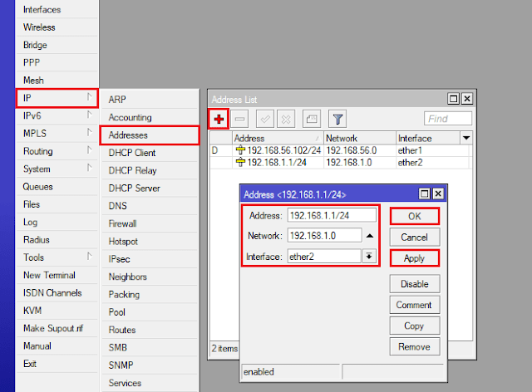Image resolution: width=532 pixels, height=392 pixels.
Task: Open the Manual entry
Action: click(x=57, y=345)
